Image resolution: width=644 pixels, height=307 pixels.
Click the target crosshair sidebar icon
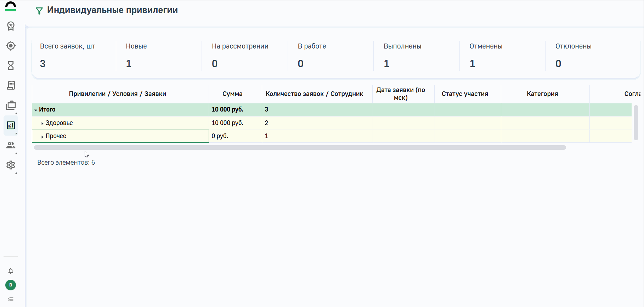pyautogui.click(x=11, y=46)
